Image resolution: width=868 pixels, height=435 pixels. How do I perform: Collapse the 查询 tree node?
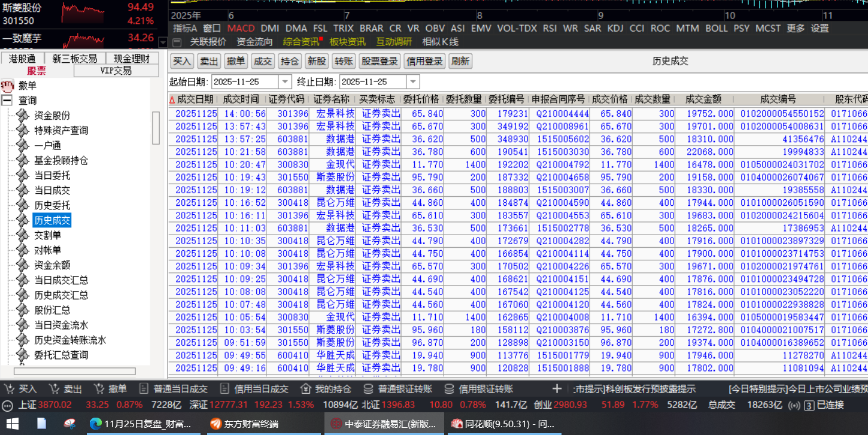tap(7, 101)
